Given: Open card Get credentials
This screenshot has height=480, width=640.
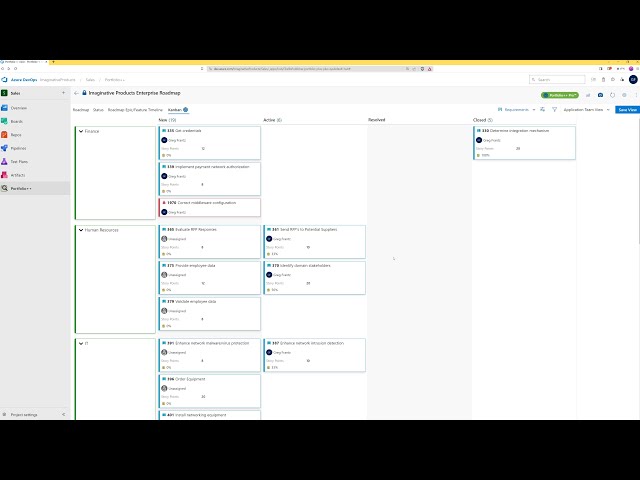Looking at the screenshot, I should point(210,142).
